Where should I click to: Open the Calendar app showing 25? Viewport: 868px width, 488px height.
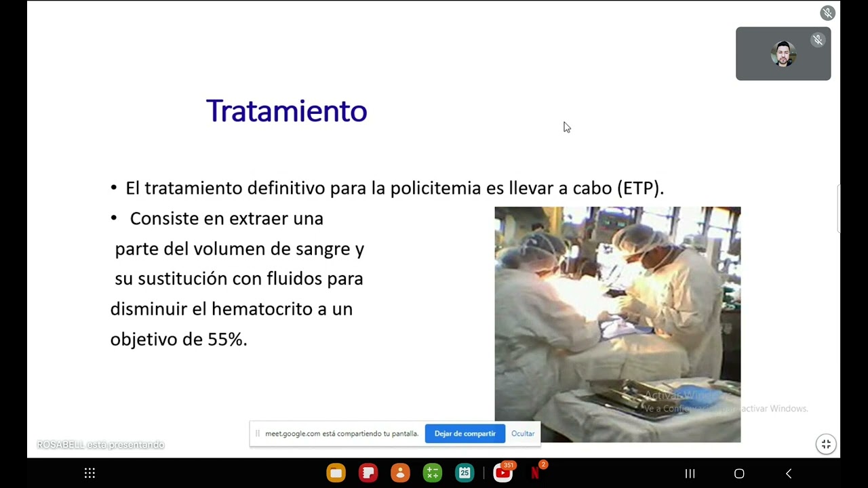465,473
